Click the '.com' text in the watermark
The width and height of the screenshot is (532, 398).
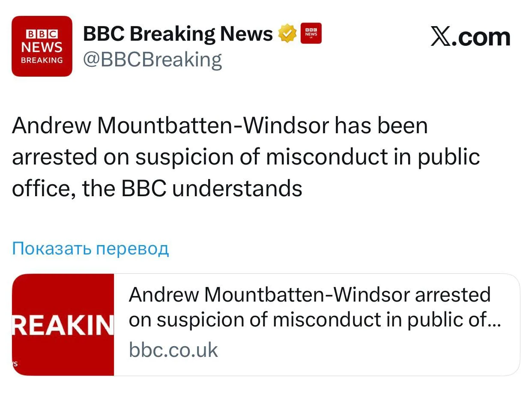click(x=482, y=37)
